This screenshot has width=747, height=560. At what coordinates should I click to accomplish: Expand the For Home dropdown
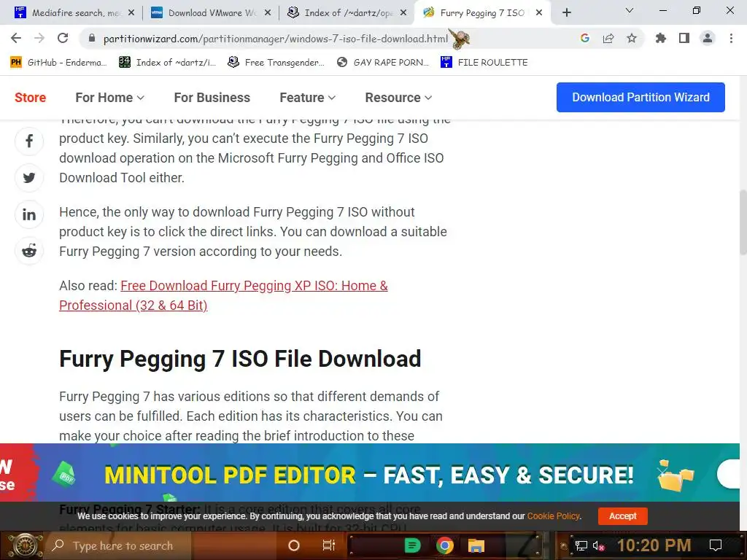pyautogui.click(x=109, y=98)
